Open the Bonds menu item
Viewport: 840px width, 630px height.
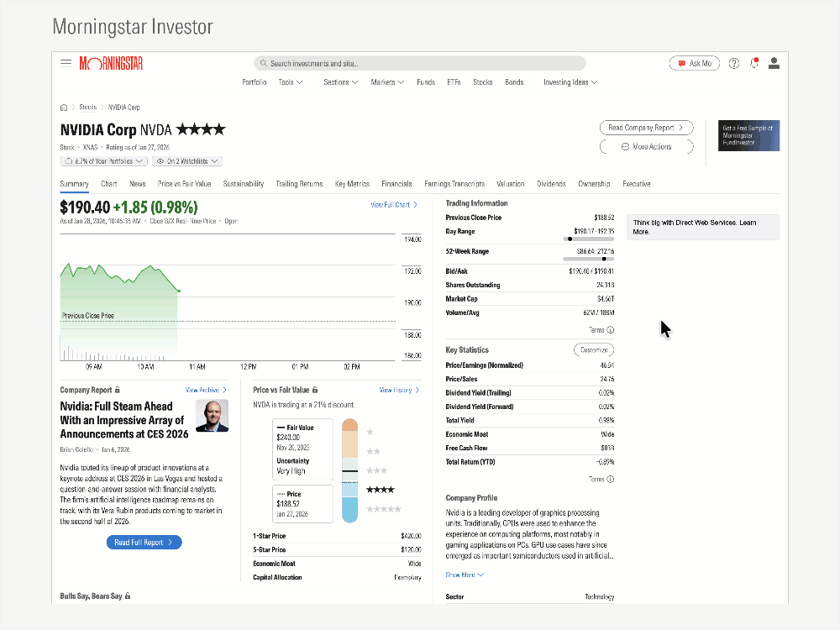pyautogui.click(x=514, y=82)
